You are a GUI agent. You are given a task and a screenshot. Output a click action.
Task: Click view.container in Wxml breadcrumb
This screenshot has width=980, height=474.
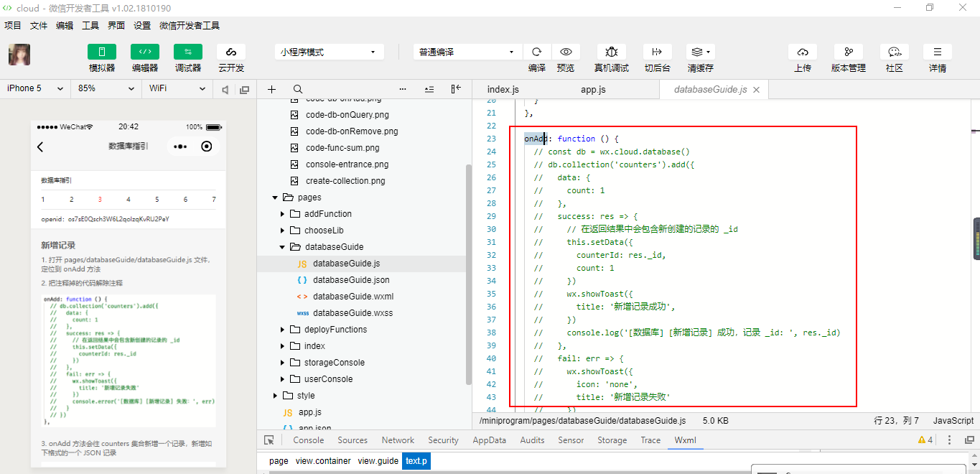[323, 461]
